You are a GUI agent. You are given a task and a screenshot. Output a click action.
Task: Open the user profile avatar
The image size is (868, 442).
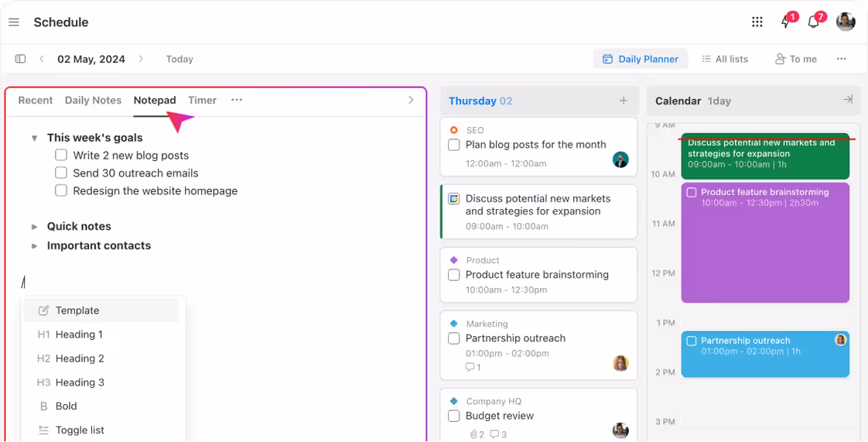[846, 22]
